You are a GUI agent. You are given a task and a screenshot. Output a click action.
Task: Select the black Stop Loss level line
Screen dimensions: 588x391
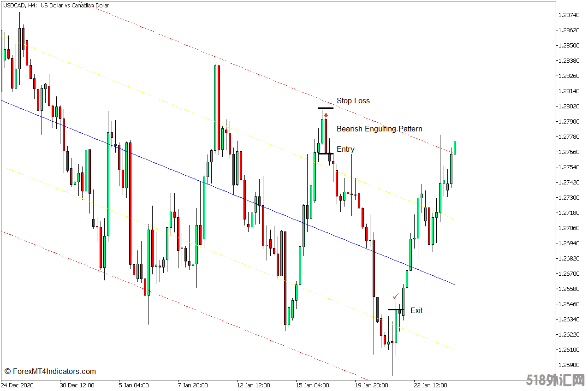pos(326,108)
